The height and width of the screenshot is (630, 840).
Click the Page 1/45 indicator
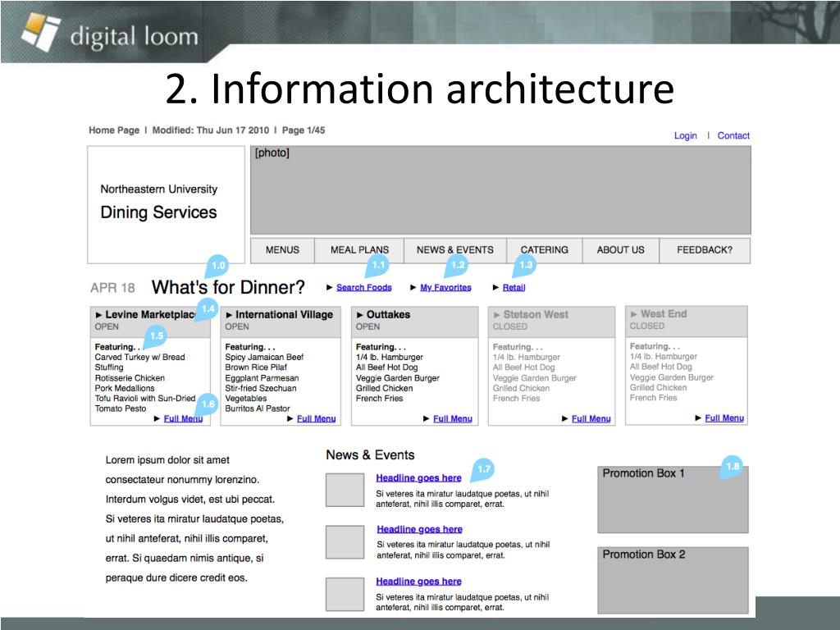304,130
